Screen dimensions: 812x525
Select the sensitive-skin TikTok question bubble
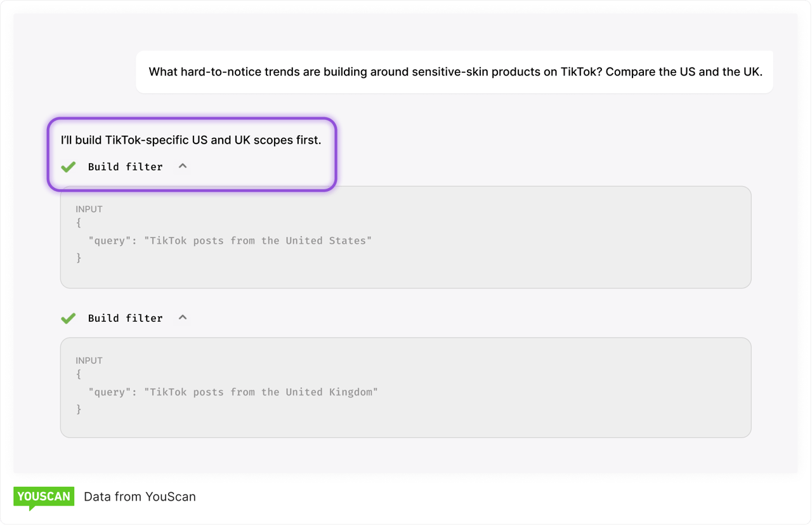tap(454, 72)
